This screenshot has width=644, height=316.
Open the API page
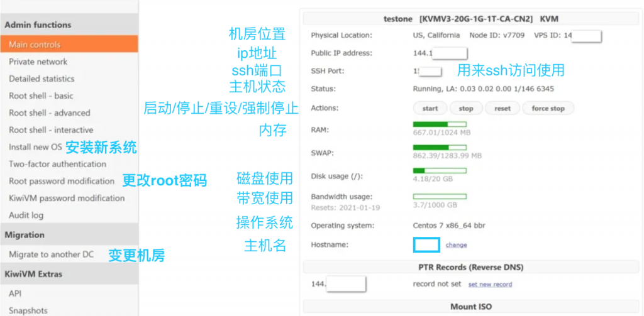(x=15, y=293)
